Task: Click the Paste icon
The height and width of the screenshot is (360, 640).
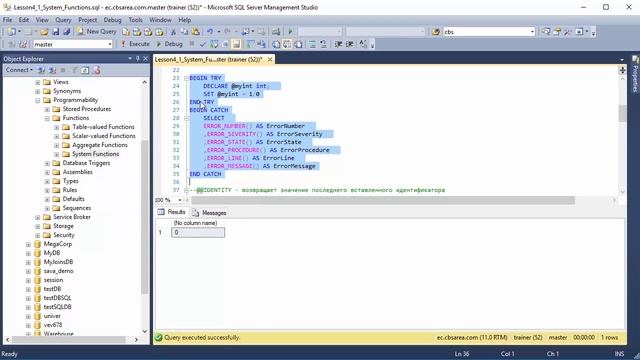Action: 196,31
